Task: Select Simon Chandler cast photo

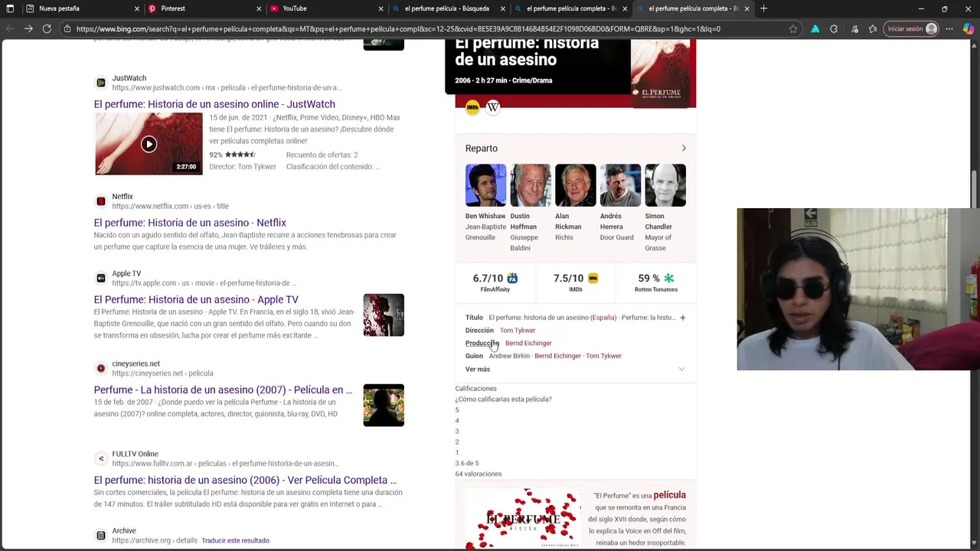Action: [665, 185]
